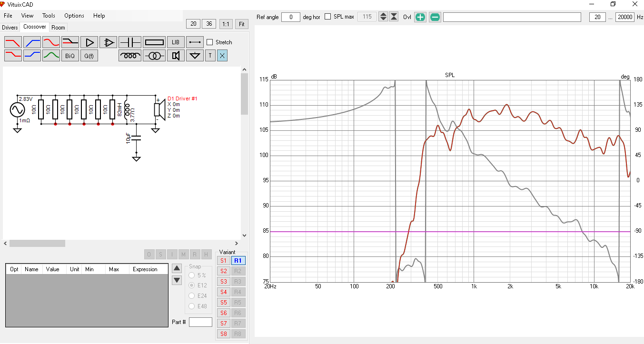
Task: Enable the Stretch checkbox
Action: tap(210, 42)
